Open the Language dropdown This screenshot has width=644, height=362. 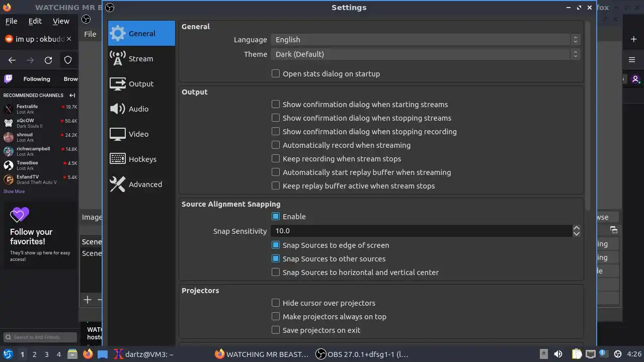pos(425,40)
